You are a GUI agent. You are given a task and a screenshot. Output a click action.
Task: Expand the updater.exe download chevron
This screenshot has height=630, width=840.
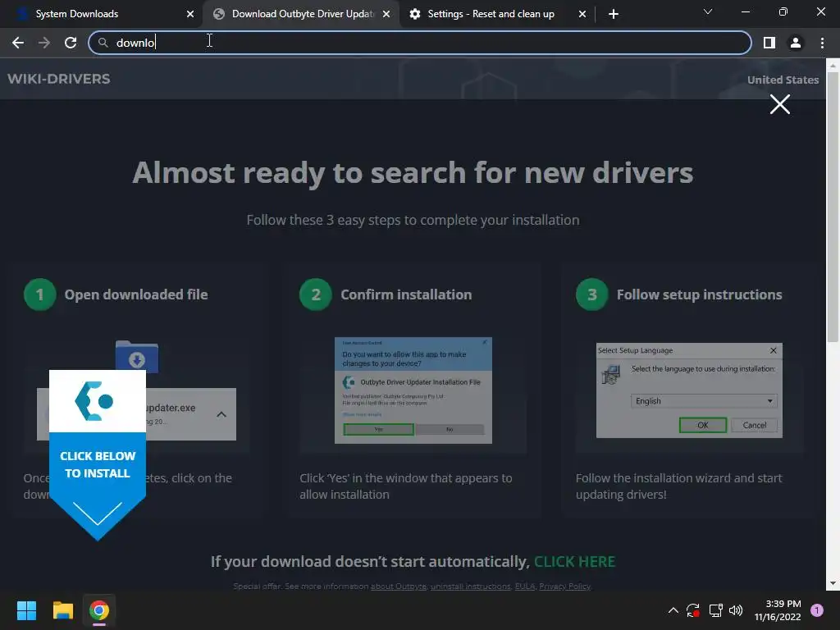[221, 414]
